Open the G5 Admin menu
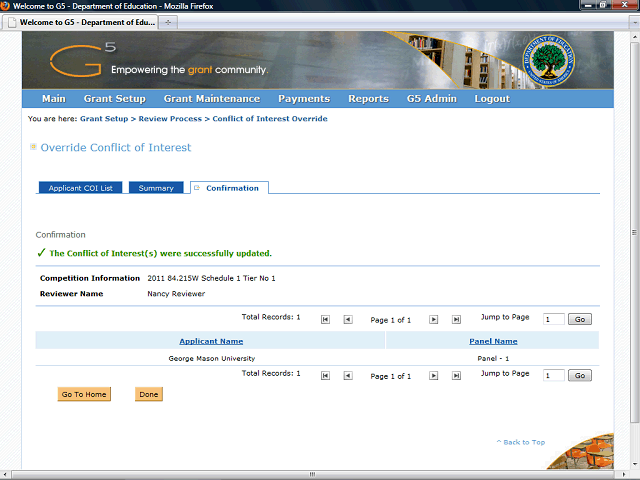The width and height of the screenshot is (640, 480). click(431, 99)
